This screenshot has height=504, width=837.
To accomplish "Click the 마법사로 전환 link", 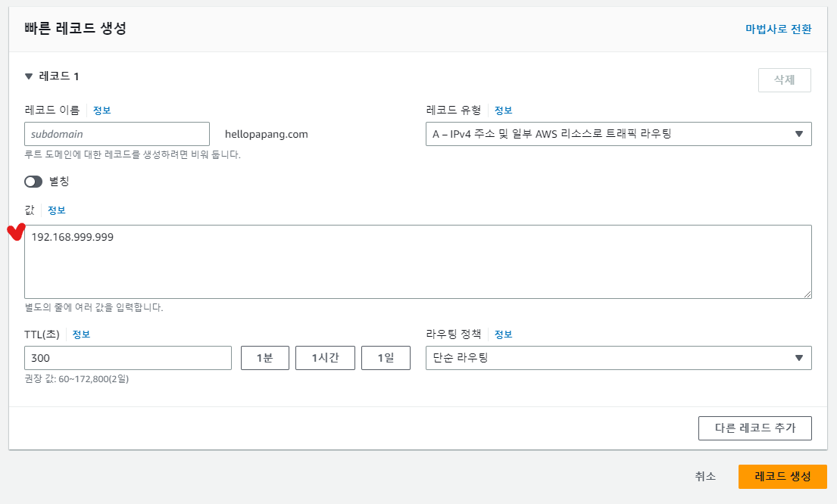I will (778, 30).
